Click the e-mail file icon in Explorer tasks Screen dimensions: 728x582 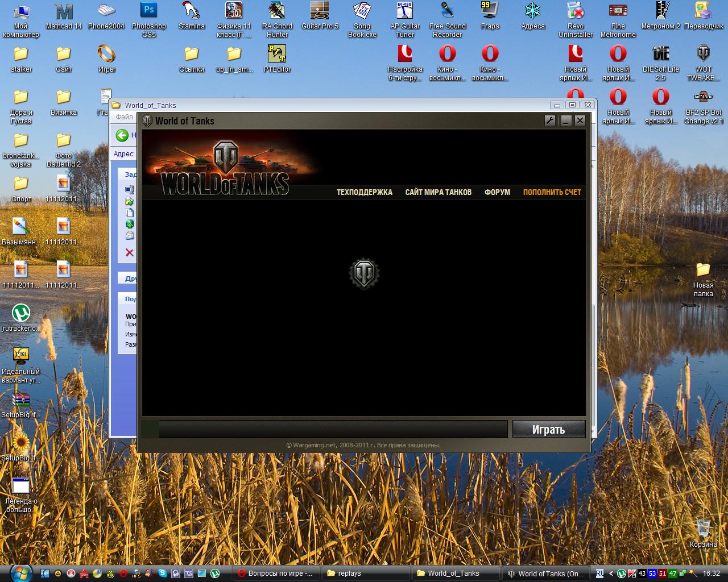click(x=130, y=235)
